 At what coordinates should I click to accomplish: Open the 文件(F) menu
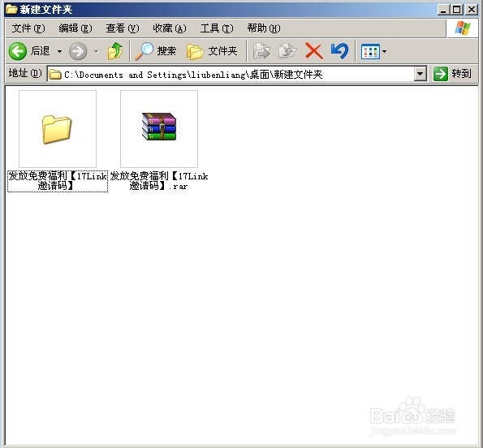click(28, 28)
